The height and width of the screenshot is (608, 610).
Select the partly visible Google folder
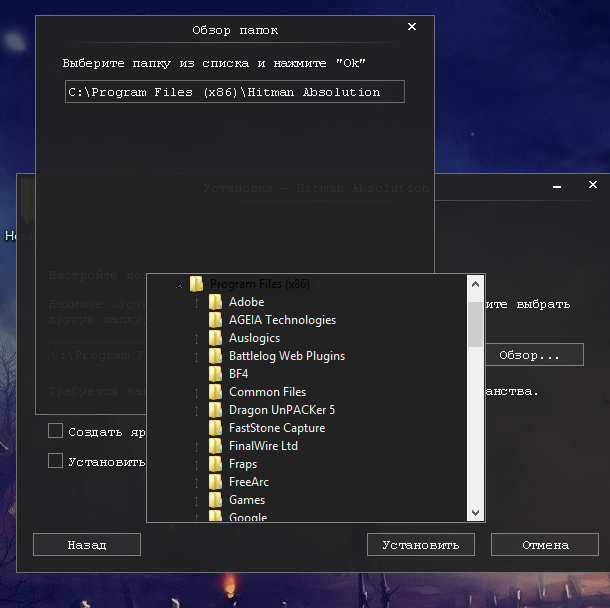coord(248,517)
